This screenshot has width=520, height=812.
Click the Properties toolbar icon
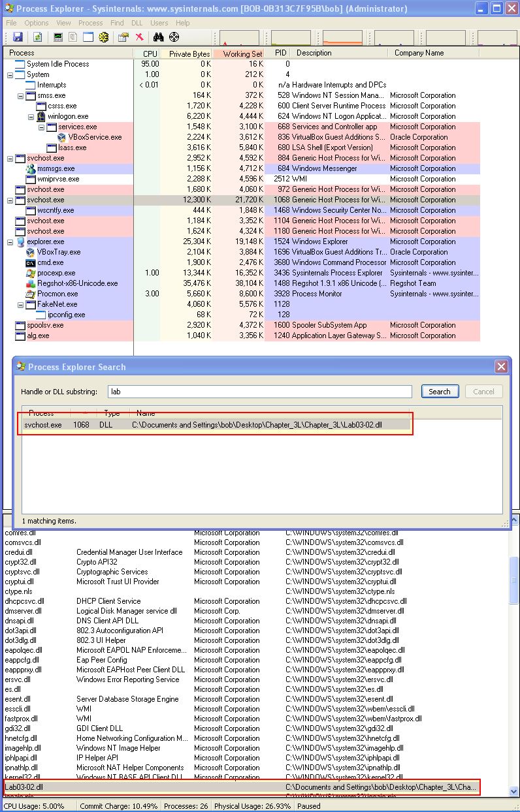pyautogui.click(x=123, y=37)
